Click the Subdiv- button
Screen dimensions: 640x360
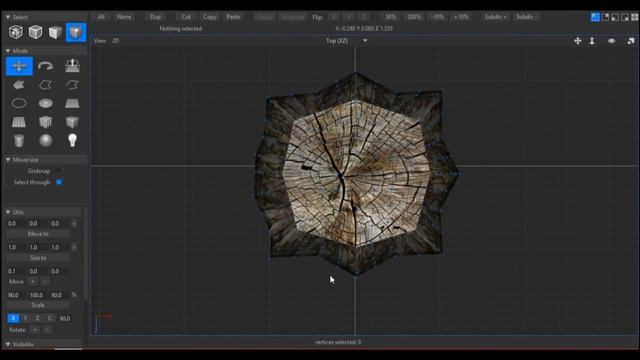click(527, 17)
